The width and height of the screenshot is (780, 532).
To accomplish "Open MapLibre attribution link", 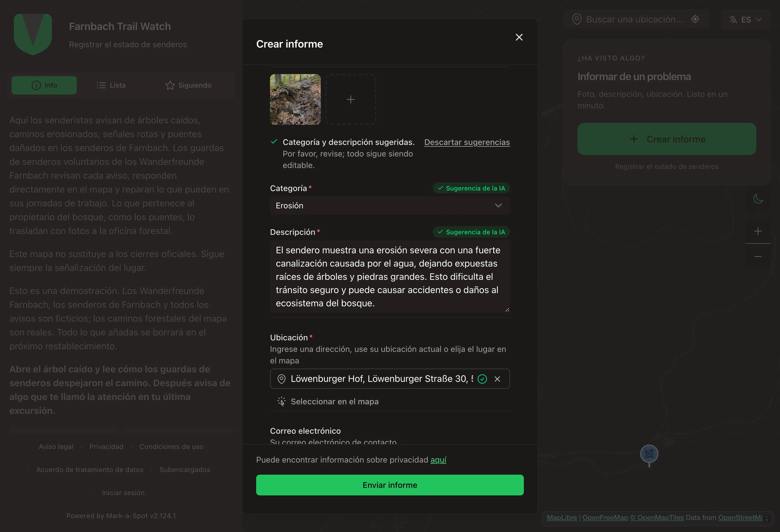I will [562, 517].
